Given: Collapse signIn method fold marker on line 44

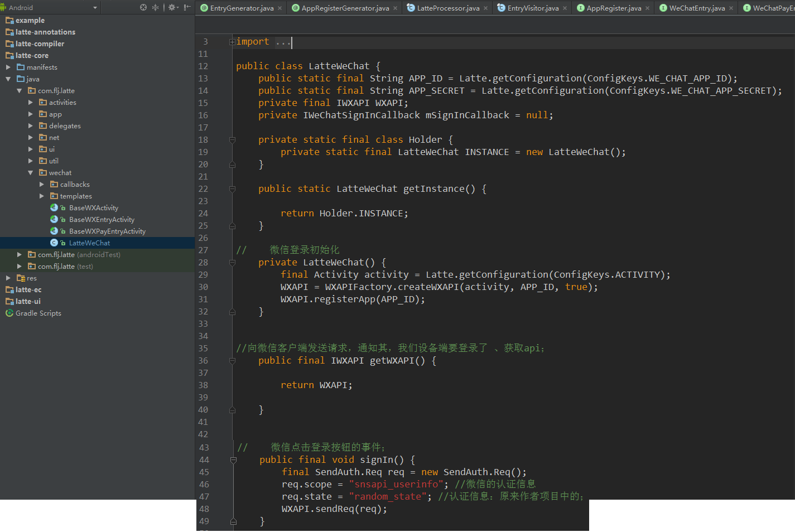Looking at the screenshot, I should coord(233,460).
